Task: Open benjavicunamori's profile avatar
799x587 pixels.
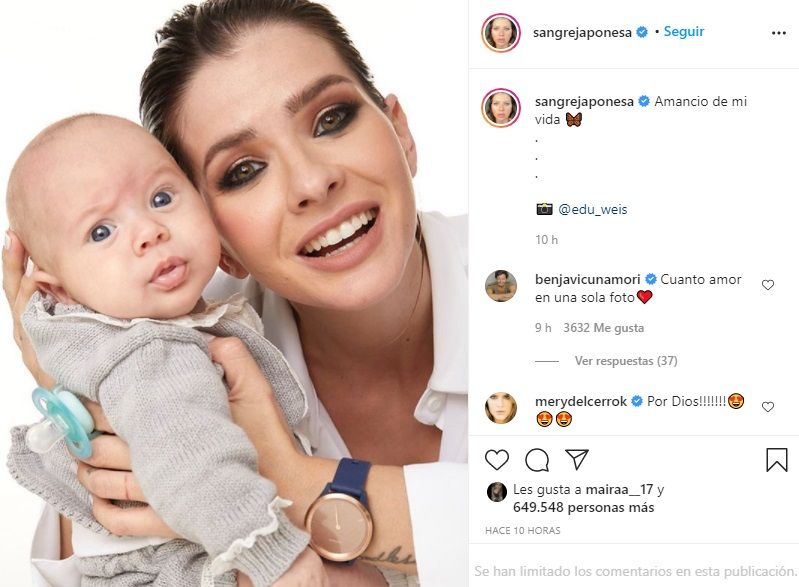Action: click(x=501, y=286)
